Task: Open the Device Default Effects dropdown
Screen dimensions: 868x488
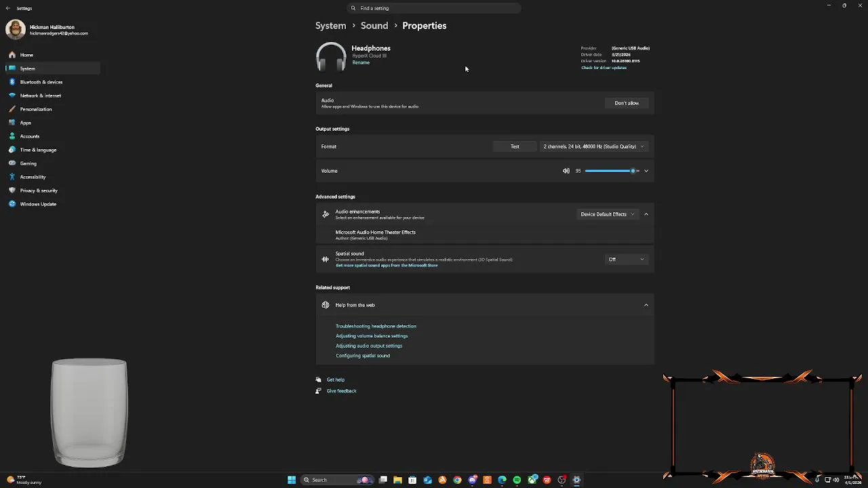Action: click(608, 214)
